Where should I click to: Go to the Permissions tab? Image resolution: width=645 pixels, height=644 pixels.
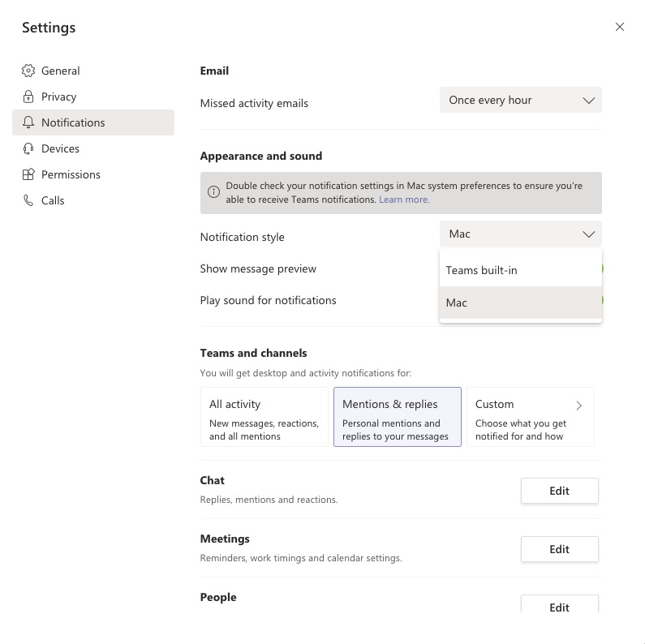(x=93, y=174)
